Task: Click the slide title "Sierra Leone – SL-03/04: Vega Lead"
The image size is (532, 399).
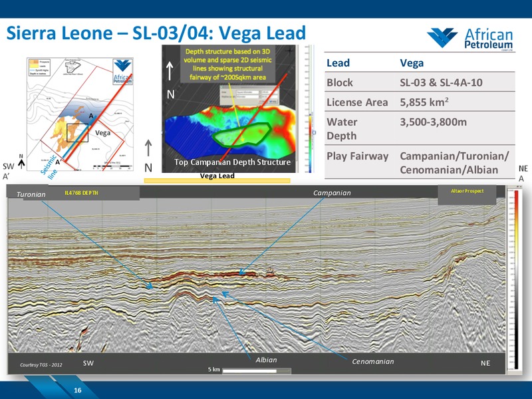Action: (x=156, y=33)
